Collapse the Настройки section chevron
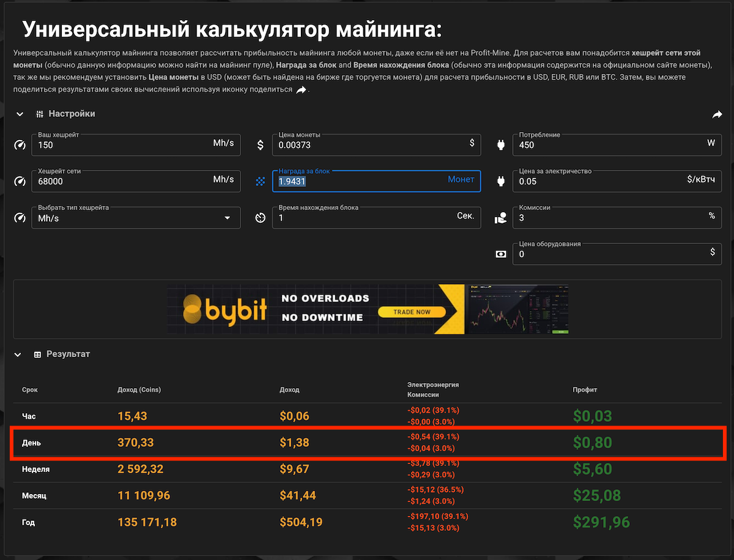734x560 pixels. (20, 114)
